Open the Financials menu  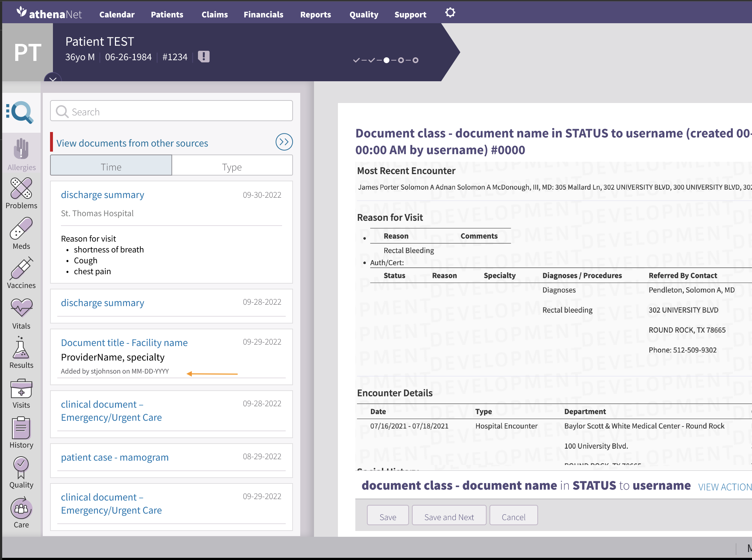263,15
